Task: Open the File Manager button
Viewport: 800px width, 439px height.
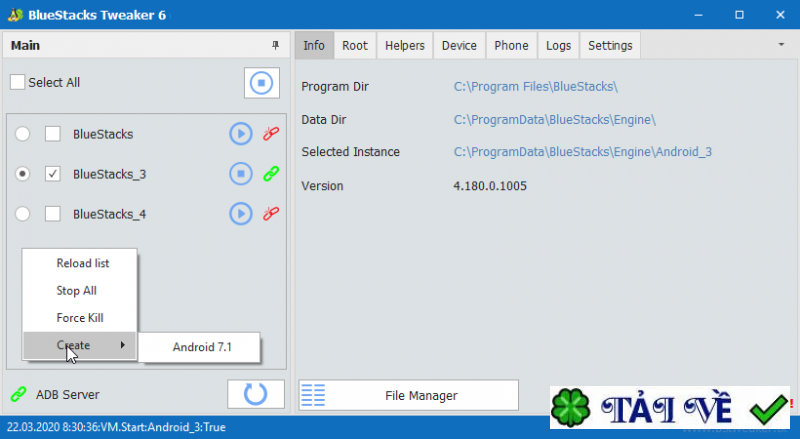Action: [409, 395]
